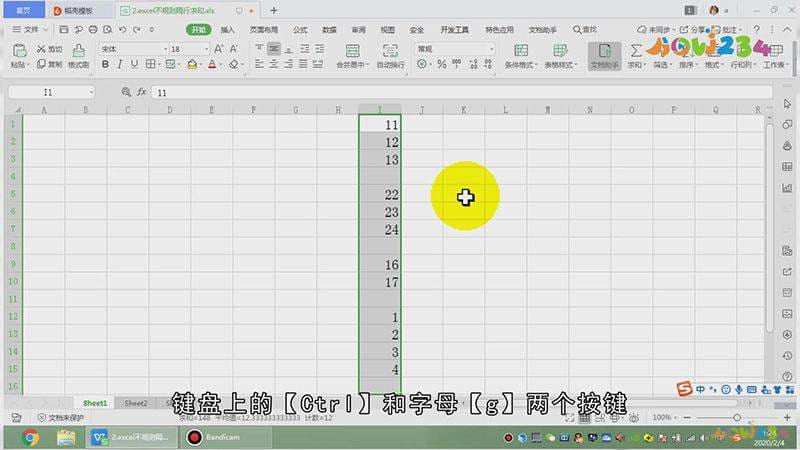The width and height of the screenshot is (800, 450).
Task: Apply percent style number format
Action: (442, 64)
